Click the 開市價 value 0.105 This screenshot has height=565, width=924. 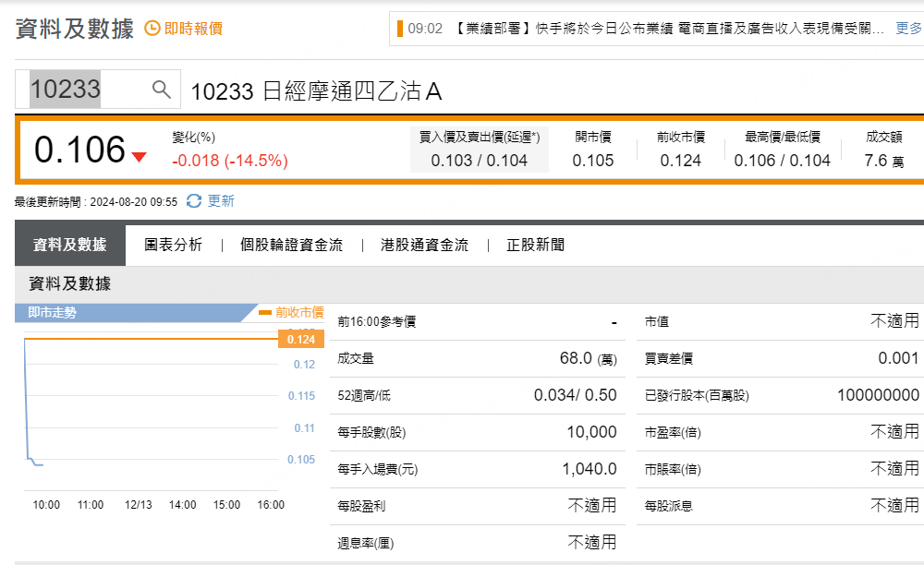point(593,160)
